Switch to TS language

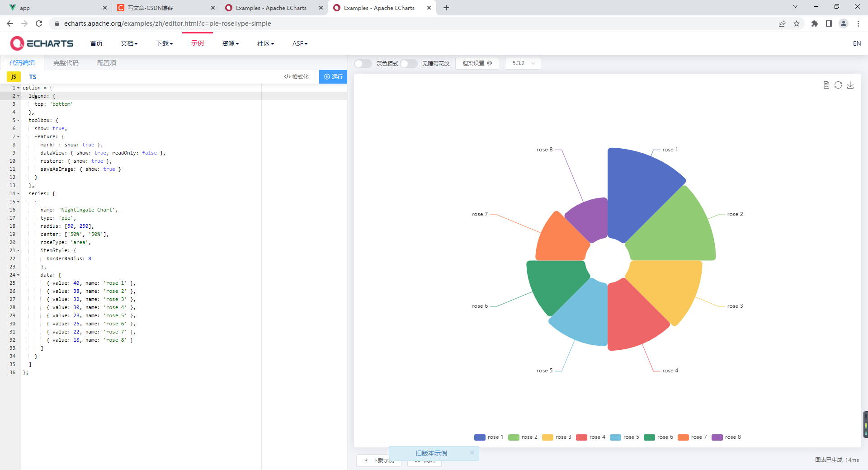pyautogui.click(x=33, y=77)
